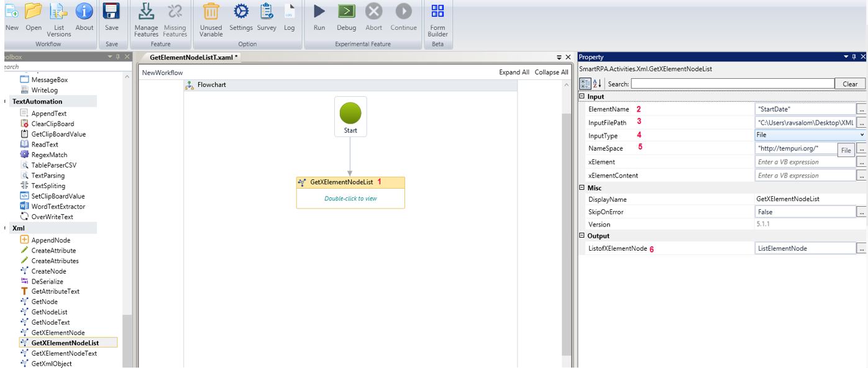
Task: Open List Versions in Workflow group
Action: tap(59, 12)
